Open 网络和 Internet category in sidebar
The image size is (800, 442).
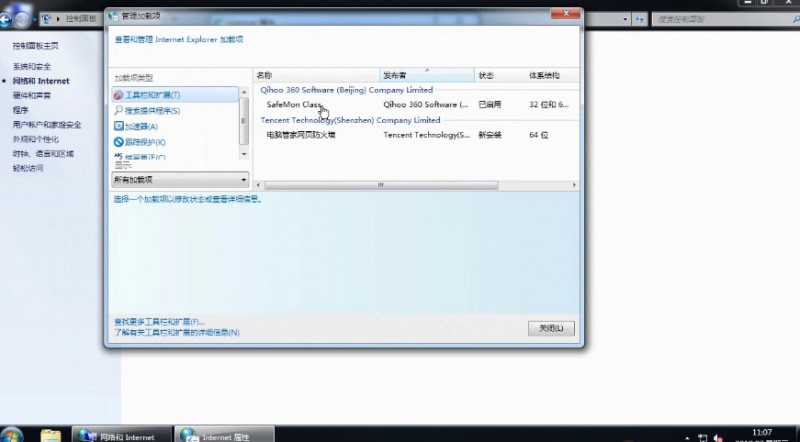pos(41,81)
